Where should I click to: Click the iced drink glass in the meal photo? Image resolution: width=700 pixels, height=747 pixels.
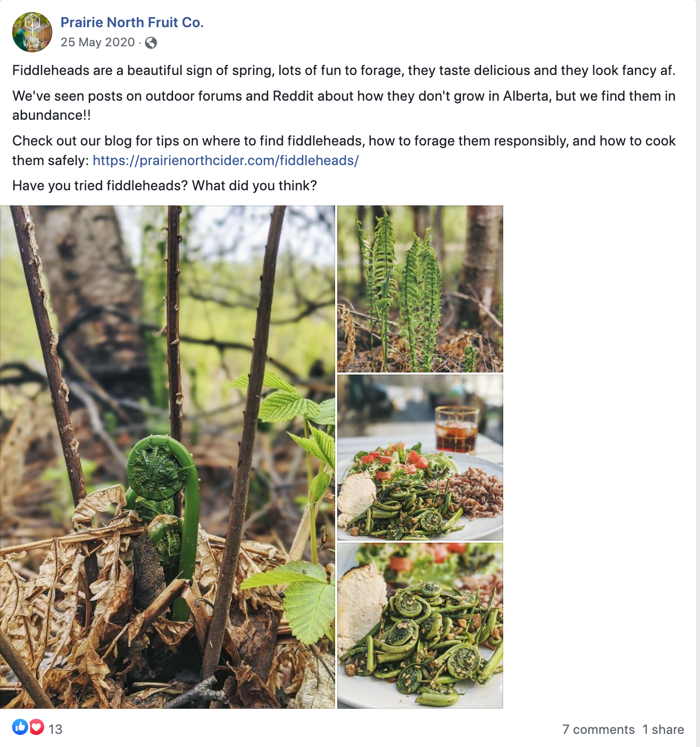[456, 429]
